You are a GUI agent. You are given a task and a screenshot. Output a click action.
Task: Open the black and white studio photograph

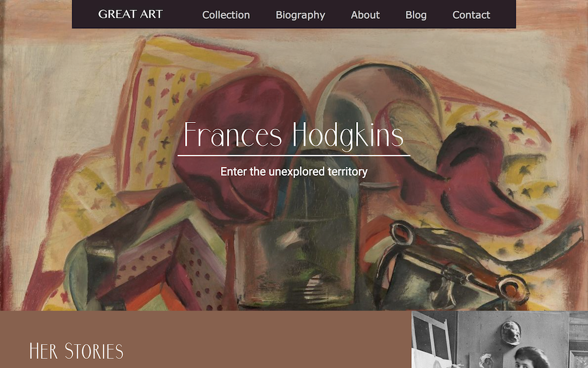[x=500, y=339]
